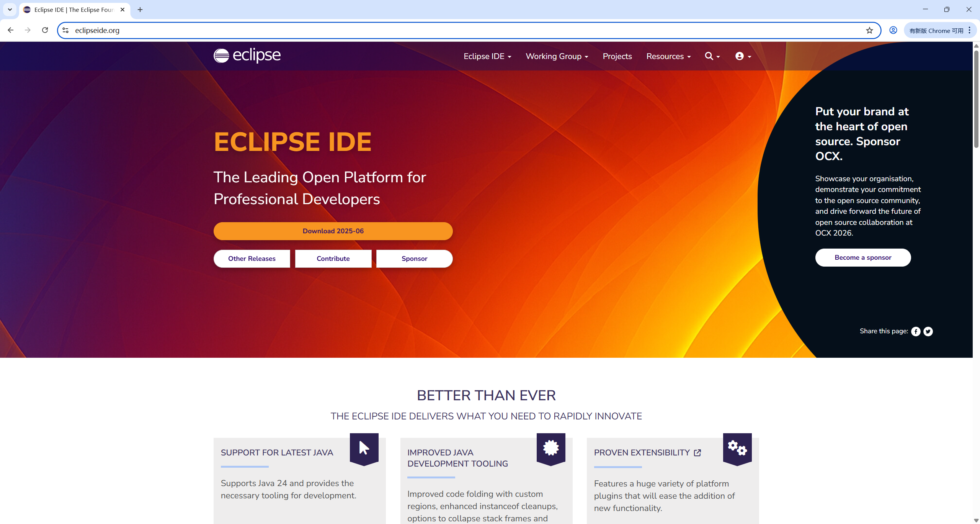The image size is (980, 524).
Task: Click the Support for Latest Java heading
Action: [x=277, y=453]
